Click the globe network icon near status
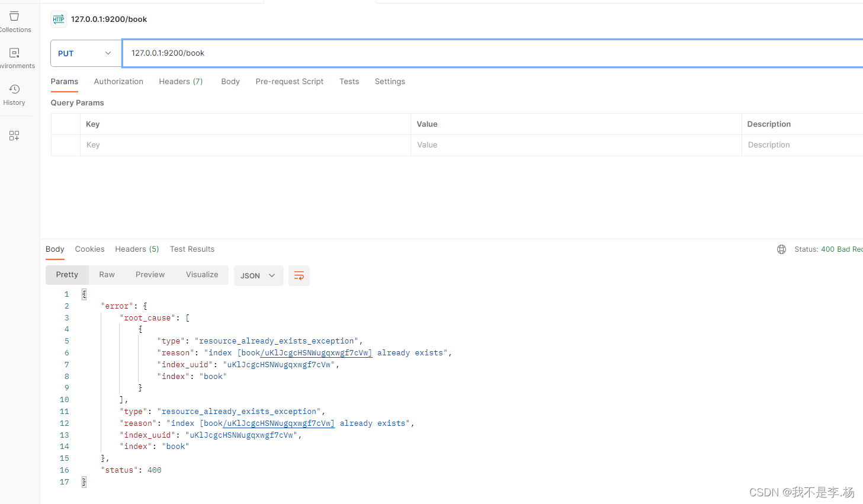This screenshot has height=504, width=863. (781, 249)
